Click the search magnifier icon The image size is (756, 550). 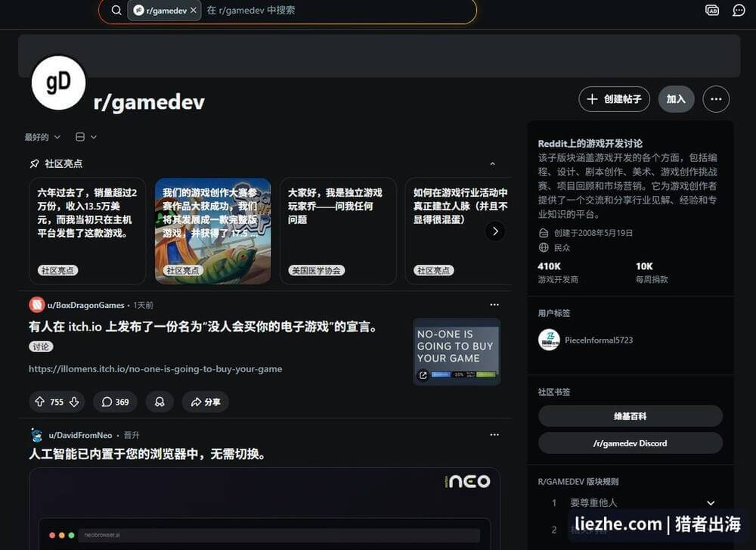(x=116, y=10)
